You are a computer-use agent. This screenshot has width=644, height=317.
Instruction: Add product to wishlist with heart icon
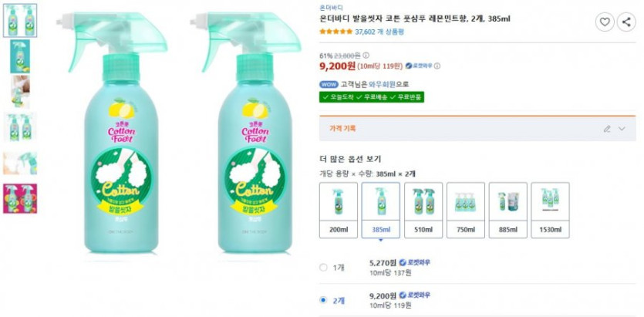605,22
